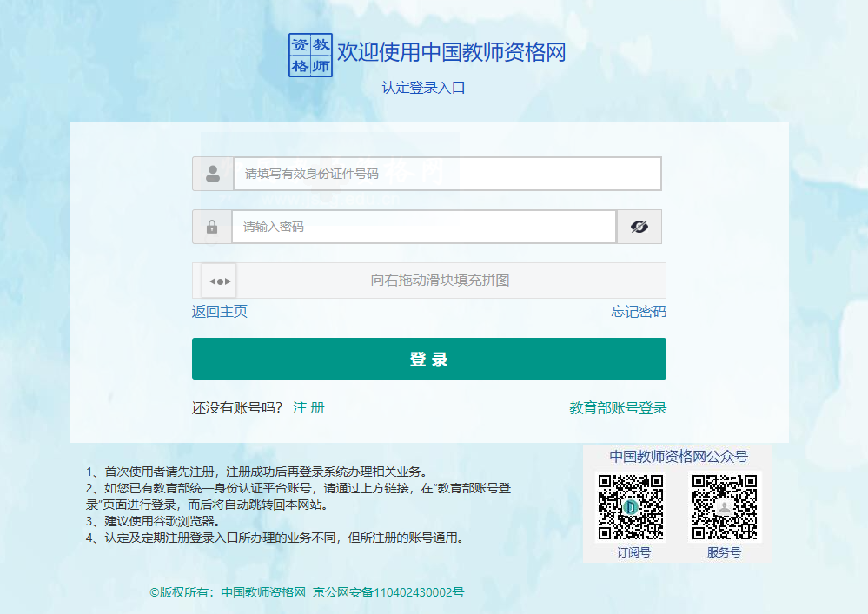Click the teacher qualification site logo
868x614 pixels.
pyautogui.click(x=310, y=55)
